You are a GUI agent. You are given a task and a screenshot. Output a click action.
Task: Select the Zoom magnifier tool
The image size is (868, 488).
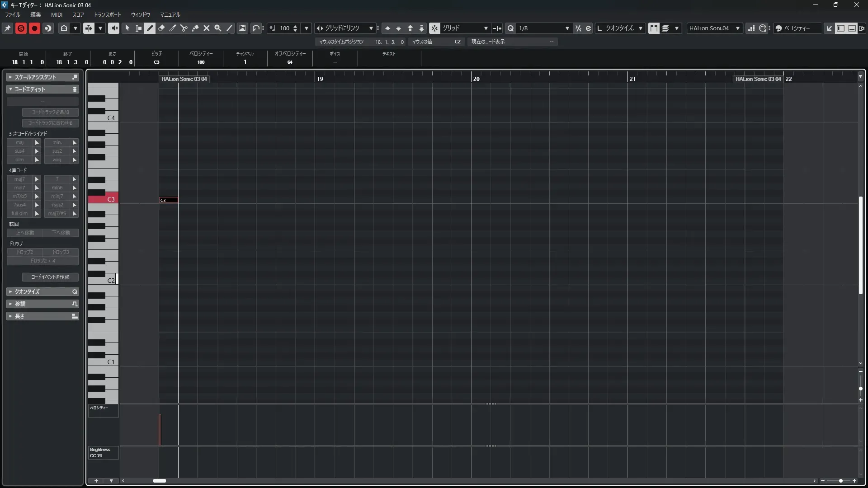click(218, 28)
